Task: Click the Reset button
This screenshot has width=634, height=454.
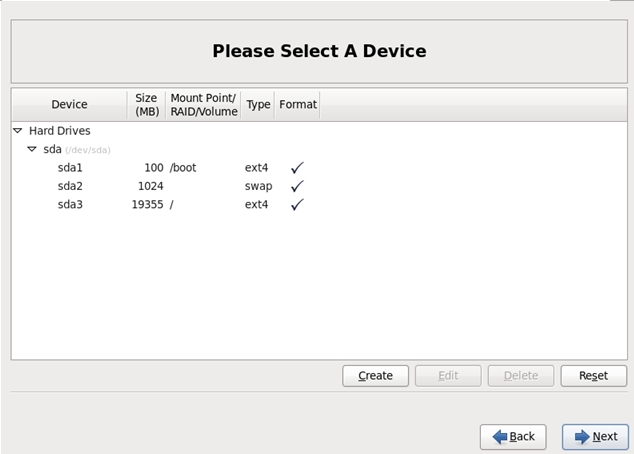Action: pyautogui.click(x=594, y=376)
